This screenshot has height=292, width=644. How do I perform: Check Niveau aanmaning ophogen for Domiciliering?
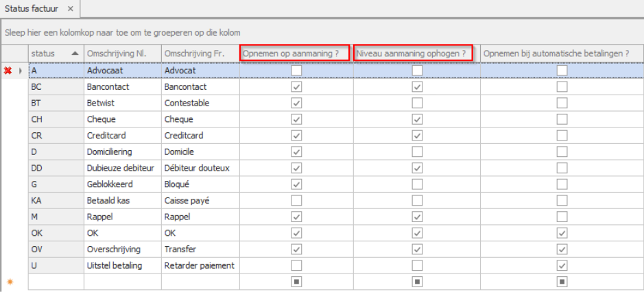[417, 152]
